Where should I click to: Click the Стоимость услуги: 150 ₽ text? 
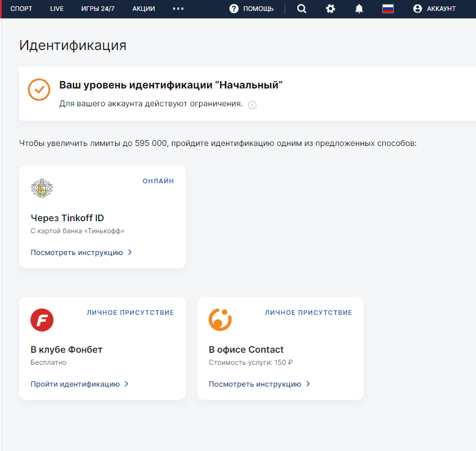tap(251, 363)
